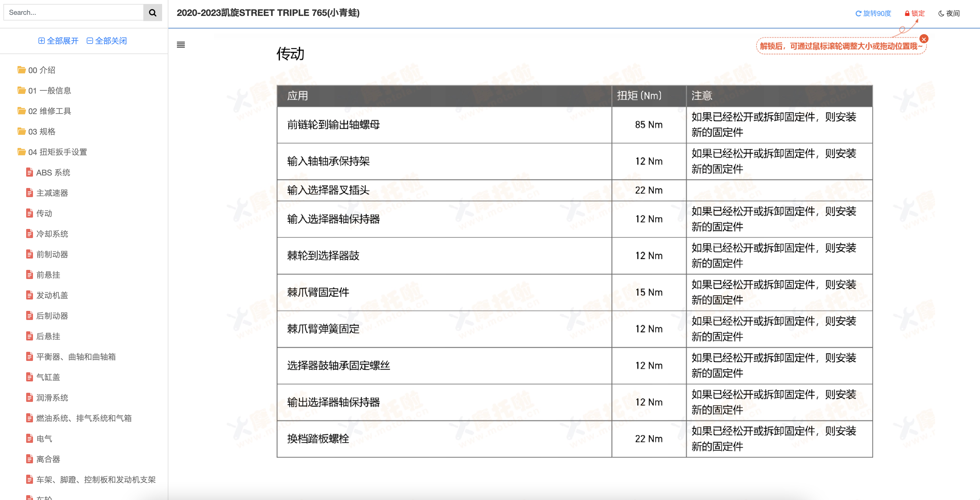Open the 前悬挂 document
Image resolution: width=980 pixels, height=500 pixels.
click(48, 275)
